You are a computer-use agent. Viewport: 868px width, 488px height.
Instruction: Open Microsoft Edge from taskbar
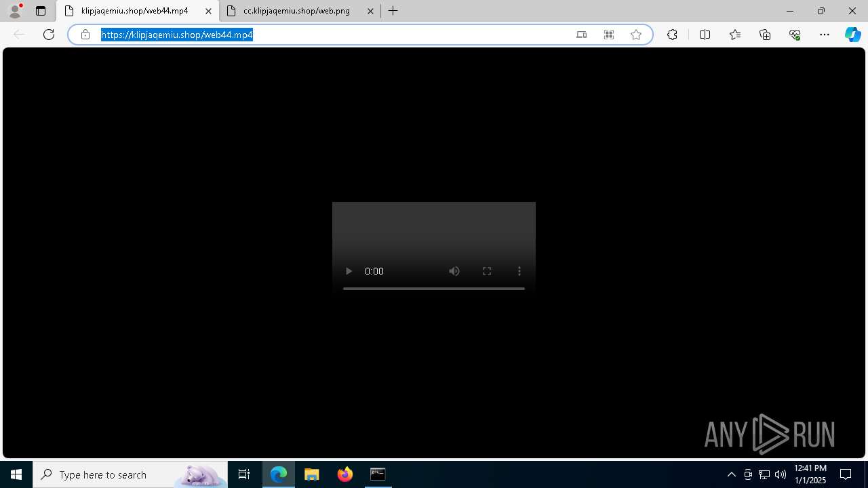click(279, 474)
